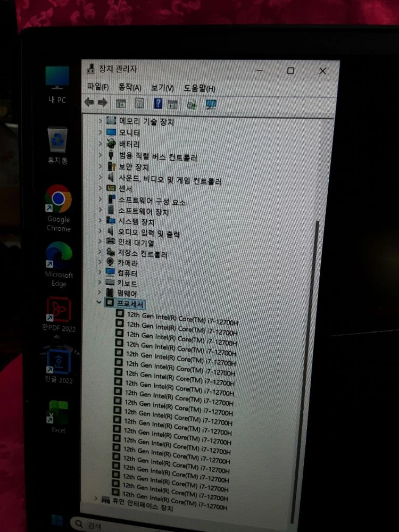Expand the 메모리 기술 장치 node
The height and width of the screenshot is (532, 399).
pyautogui.click(x=100, y=120)
